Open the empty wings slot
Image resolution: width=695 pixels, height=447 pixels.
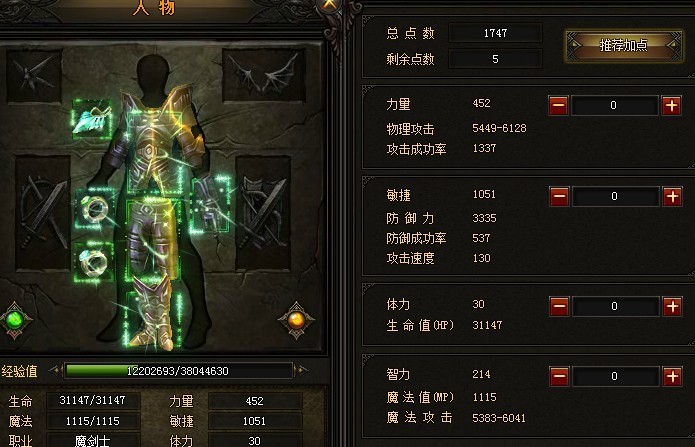pos(264,75)
